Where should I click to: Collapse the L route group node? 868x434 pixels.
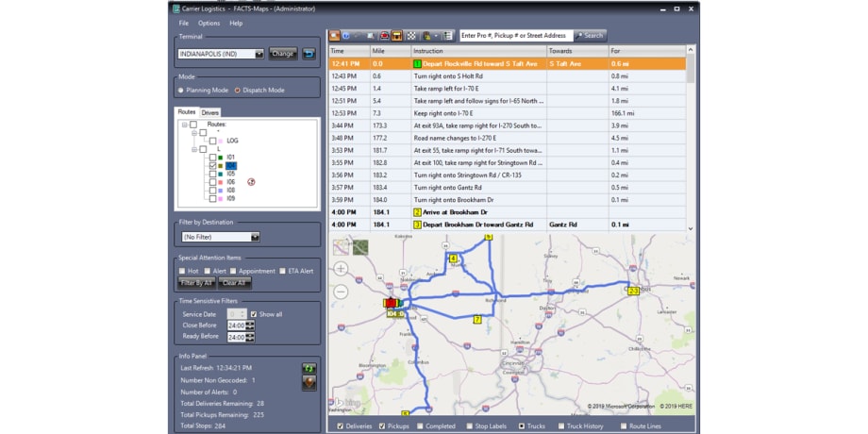click(x=194, y=149)
